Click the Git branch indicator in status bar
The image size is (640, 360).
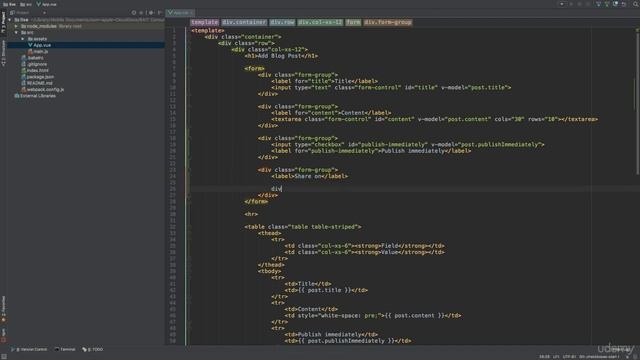pyautogui.click(x=599, y=357)
